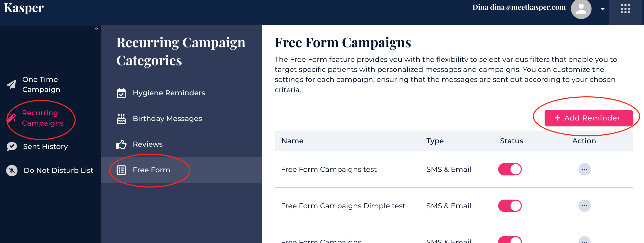Toggle off Free Form Campaigns Dimple test

pos(510,206)
